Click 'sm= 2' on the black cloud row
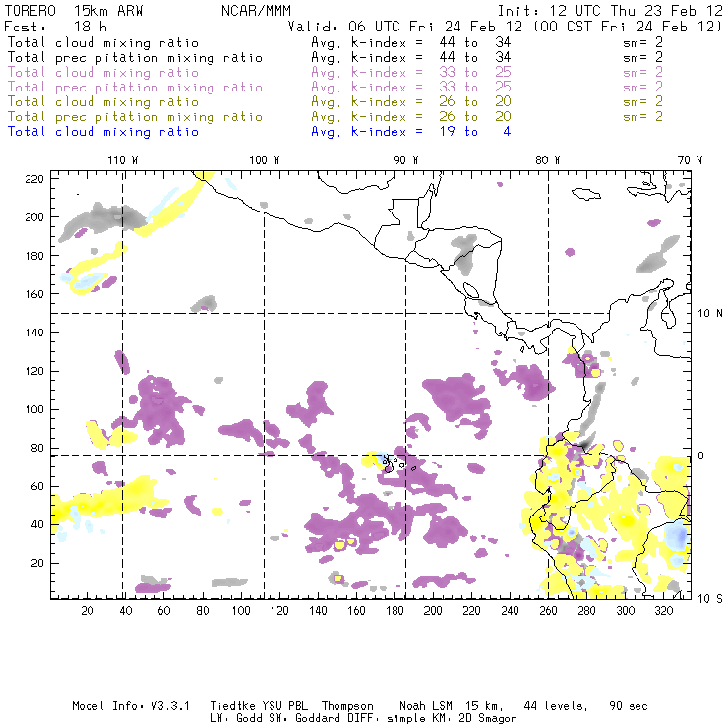 pos(643,42)
